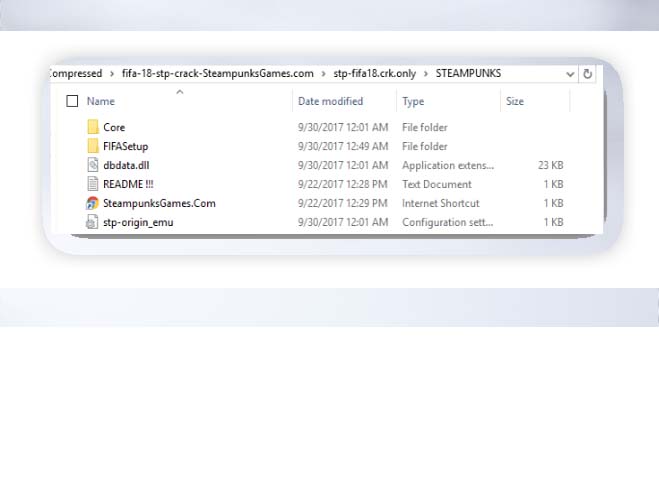Sort by the Size column header
659x494 pixels.
tap(515, 101)
